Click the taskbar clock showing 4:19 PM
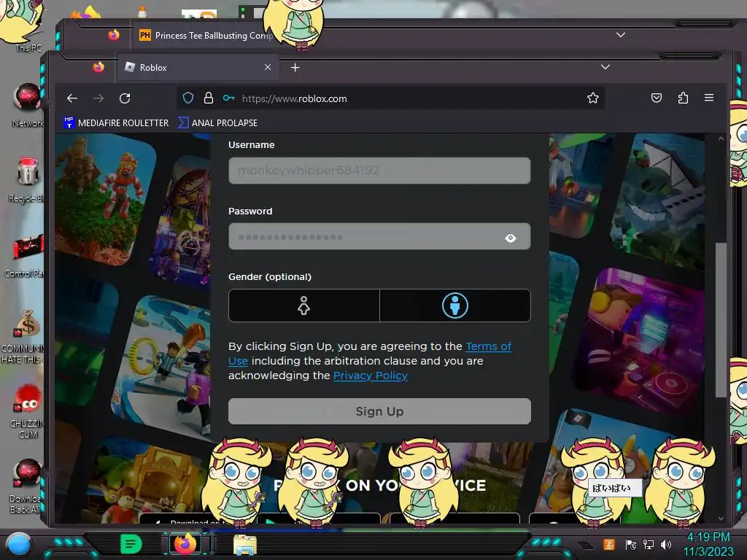 point(708,544)
